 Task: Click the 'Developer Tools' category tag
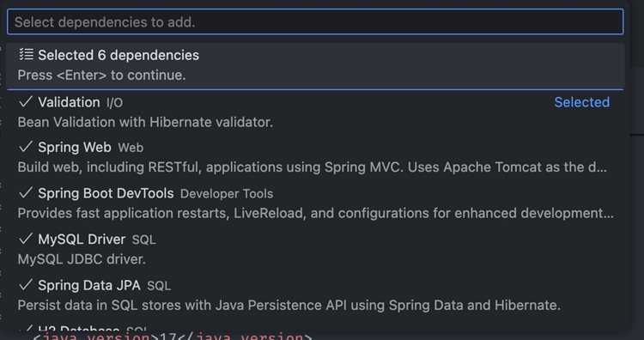227,193
